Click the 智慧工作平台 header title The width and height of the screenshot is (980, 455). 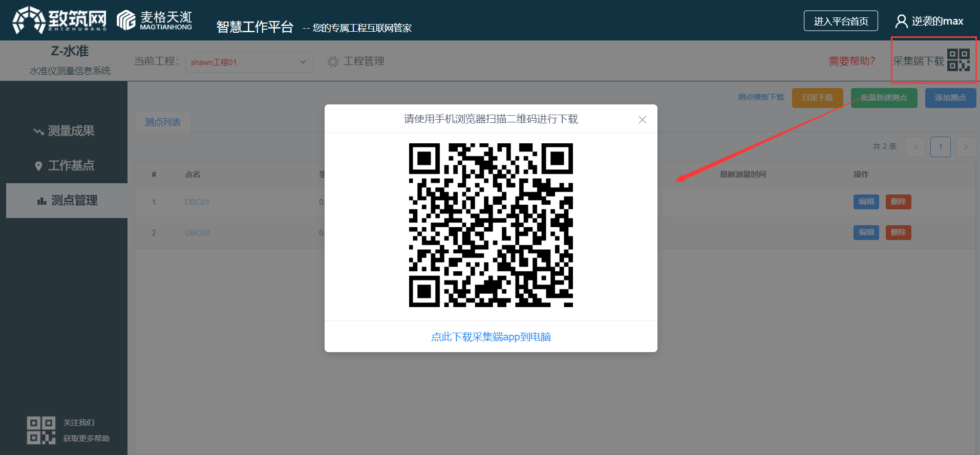[x=254, y=27]
